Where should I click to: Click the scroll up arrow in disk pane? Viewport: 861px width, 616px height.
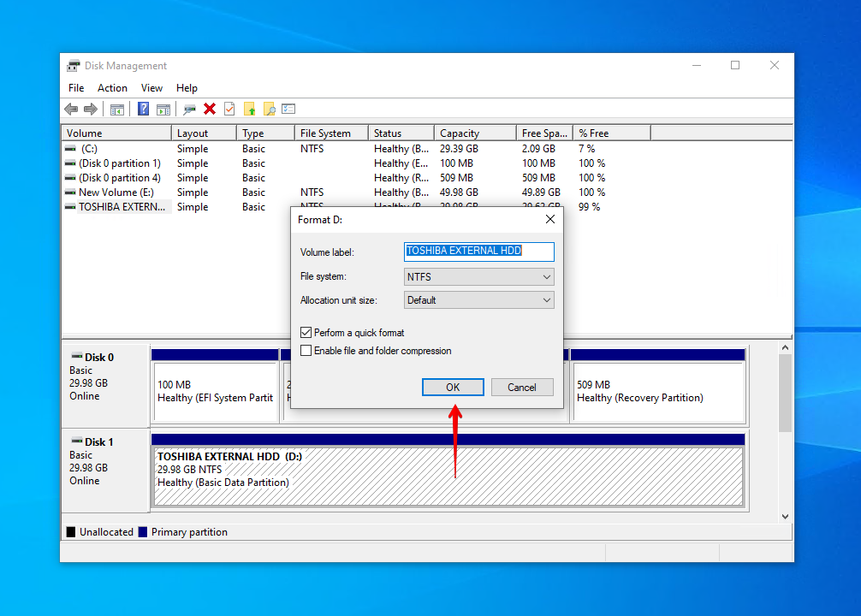[x=785, y=347]
